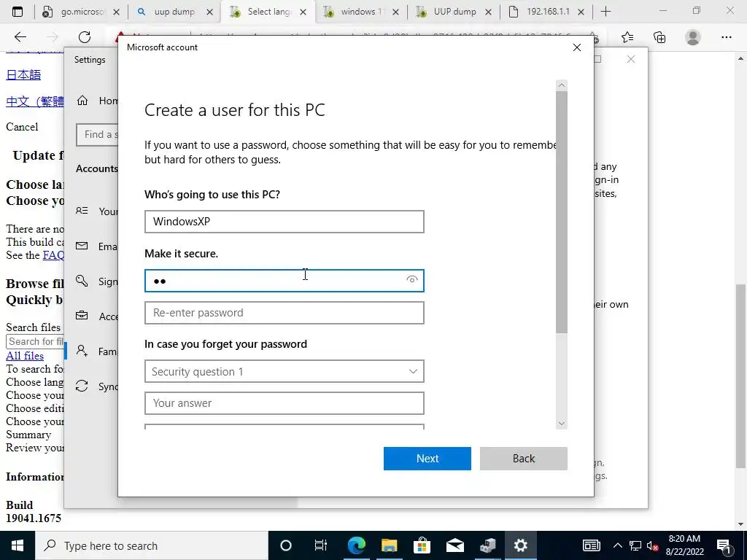Click the taskbar search box
Screen dimensions: 747x560
pyautogui.click(x=152, y=545)
